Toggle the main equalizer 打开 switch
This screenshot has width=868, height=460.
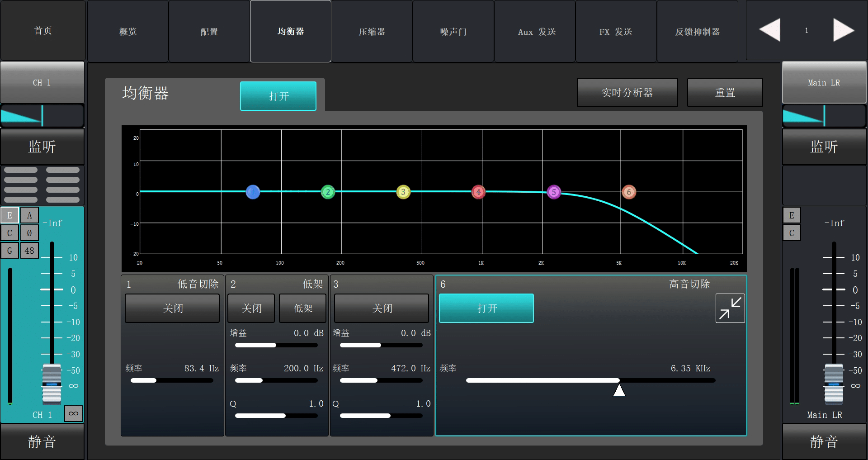278,96
